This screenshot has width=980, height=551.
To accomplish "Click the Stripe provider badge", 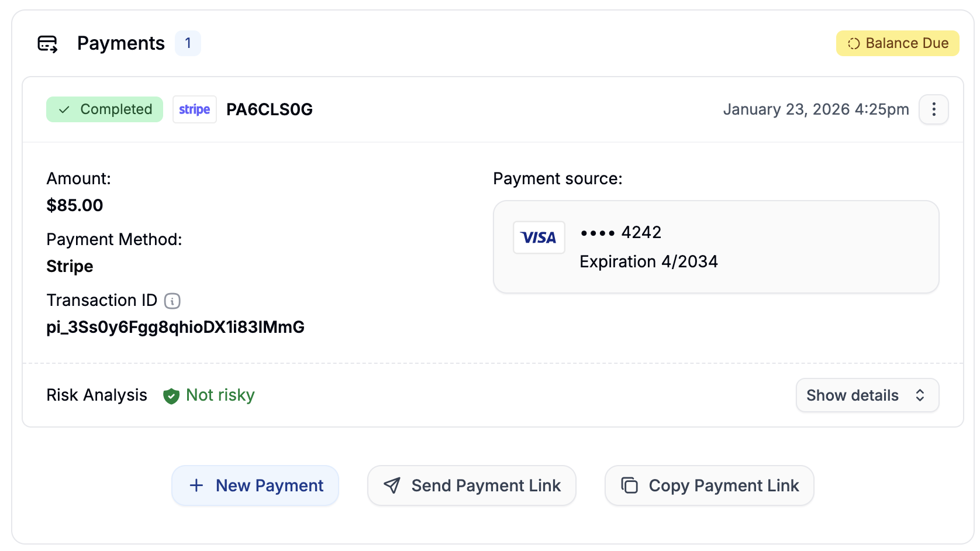I will pyautogui.click(x=194, y=109).
